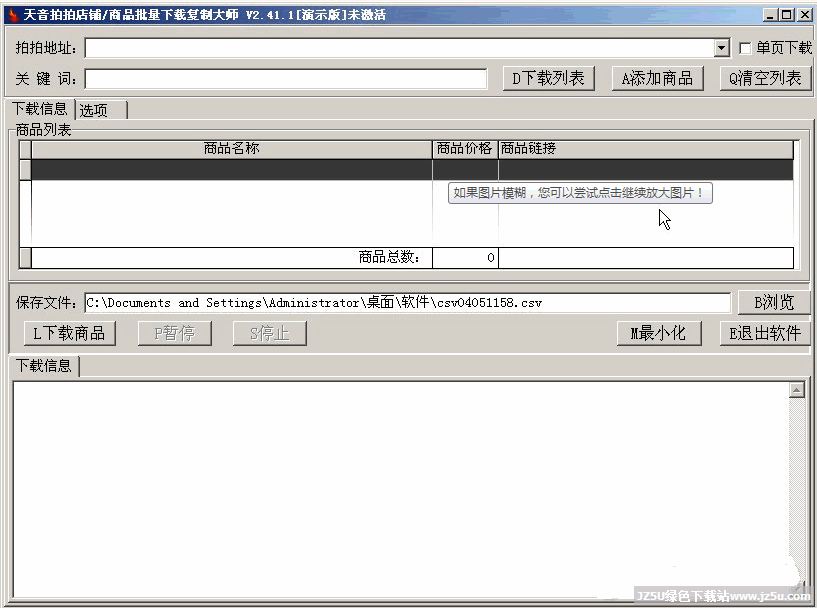Click the B浏览 browse button
The image size is (817, 608).
[x=774, y=303]
